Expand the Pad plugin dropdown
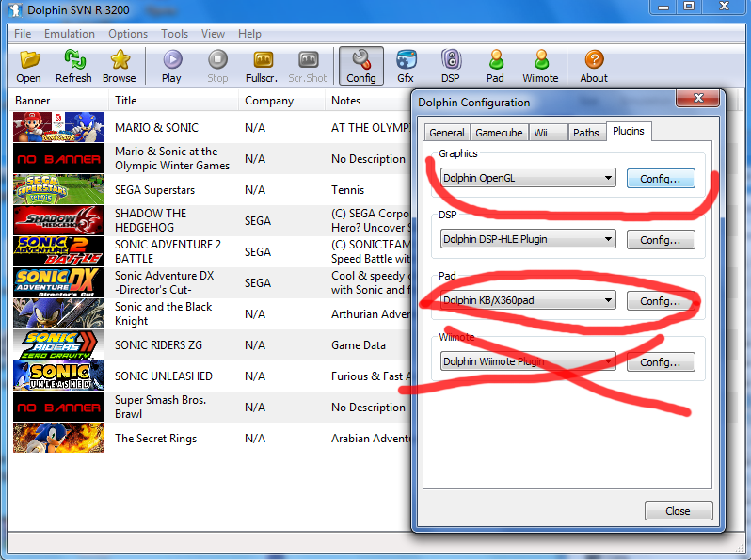The image size is (751, 560). point(608,300)
